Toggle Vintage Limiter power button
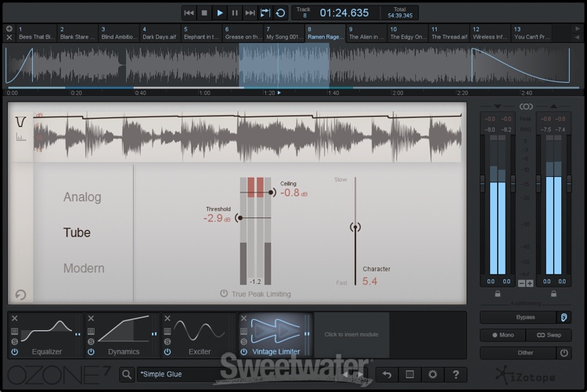This screenshot has height=392, width=587. (243, 351)
